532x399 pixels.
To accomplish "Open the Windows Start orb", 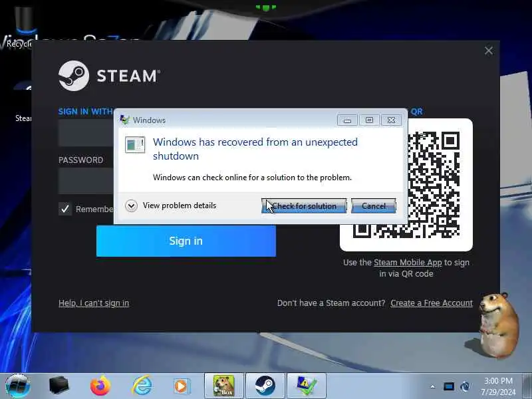I will coord(18,386).
